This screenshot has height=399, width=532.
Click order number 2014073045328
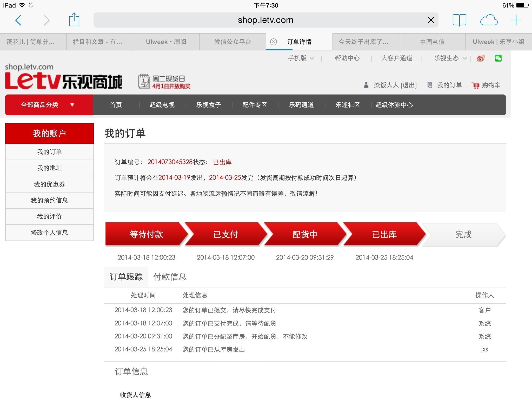pyautogui.click(x=170, y=162)
